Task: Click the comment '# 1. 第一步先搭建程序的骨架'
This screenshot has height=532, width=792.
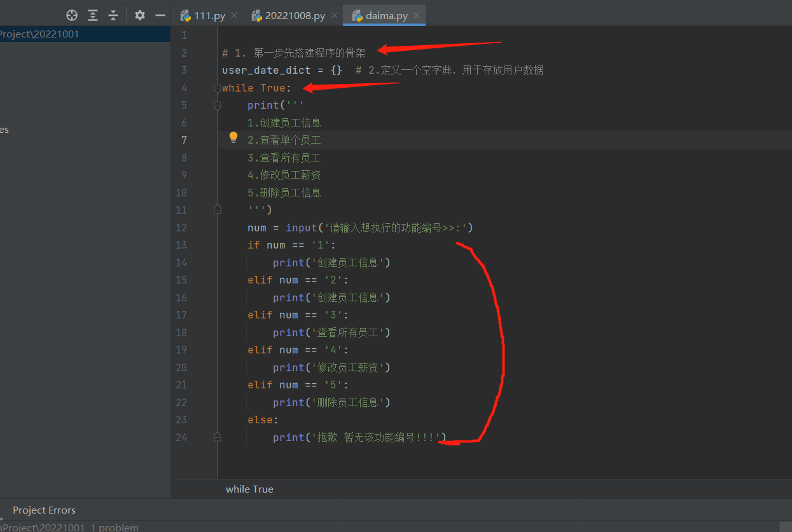Action: [294, 53]
